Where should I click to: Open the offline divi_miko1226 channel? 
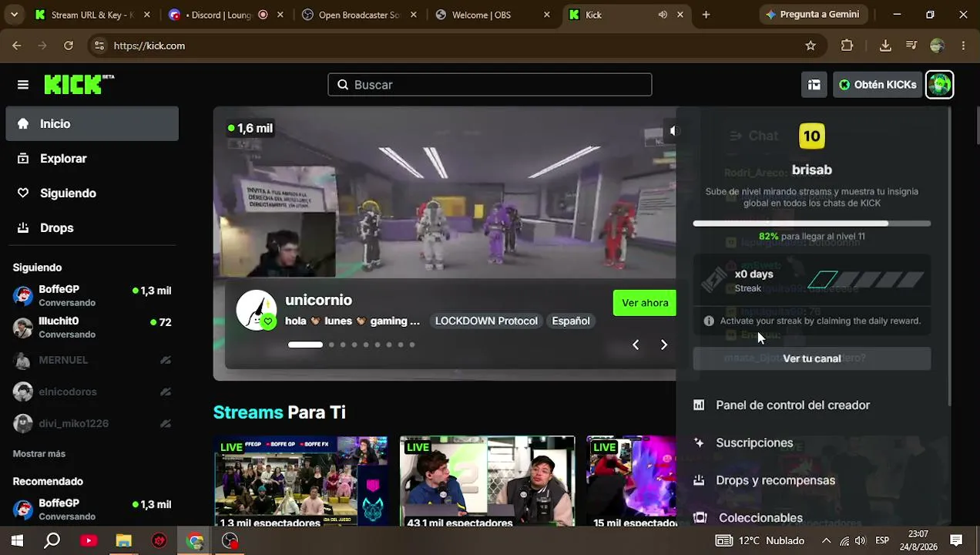pyautogui.click(x=92, y=423)
